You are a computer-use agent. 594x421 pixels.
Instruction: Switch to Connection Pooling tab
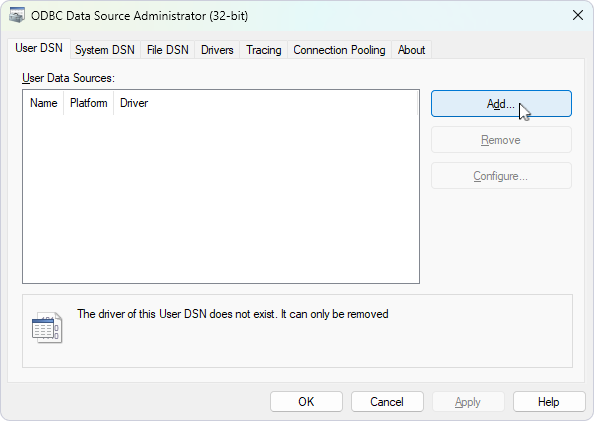339,50
